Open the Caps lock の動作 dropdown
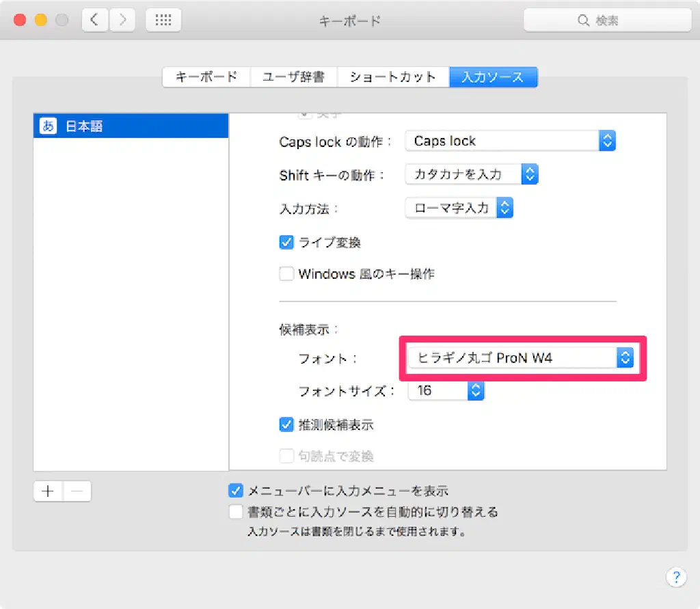 pyautogui.click(x=510, y=141)
